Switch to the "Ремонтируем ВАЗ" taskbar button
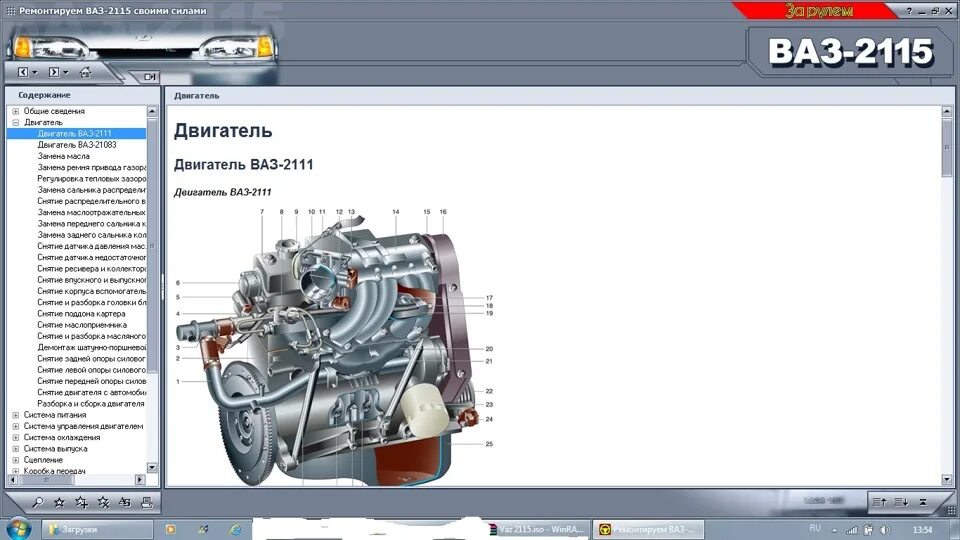The width and height of the screenshot is (960, 540). (x=648, y=530)
